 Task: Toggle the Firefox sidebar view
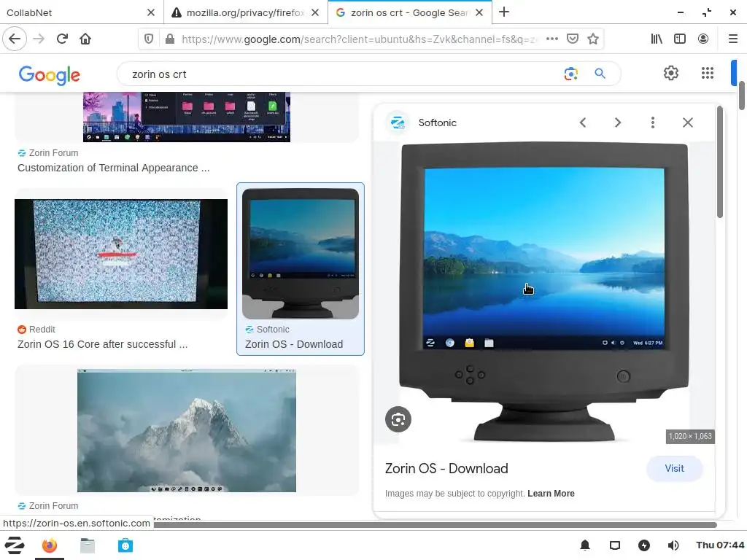[680, 39]
